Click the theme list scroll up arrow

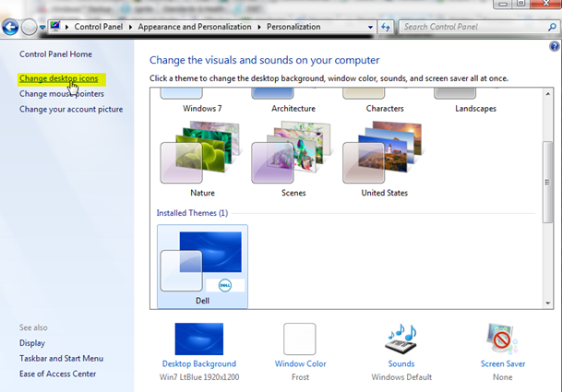click(x=547, y=94)
